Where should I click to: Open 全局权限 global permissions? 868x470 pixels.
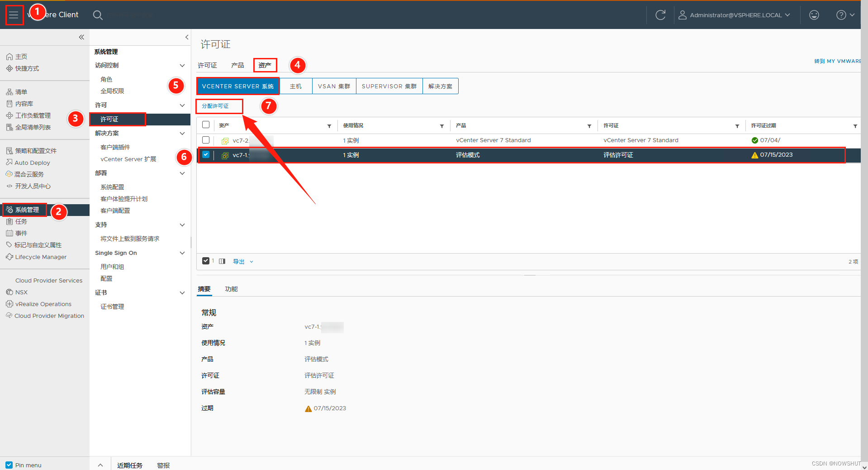[x=112, y=91]
